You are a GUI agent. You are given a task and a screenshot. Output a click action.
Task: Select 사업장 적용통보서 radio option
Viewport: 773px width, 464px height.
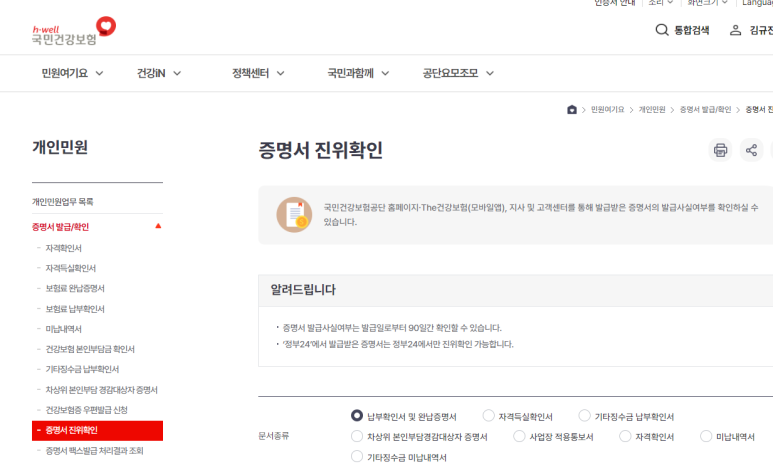point(519,436)
